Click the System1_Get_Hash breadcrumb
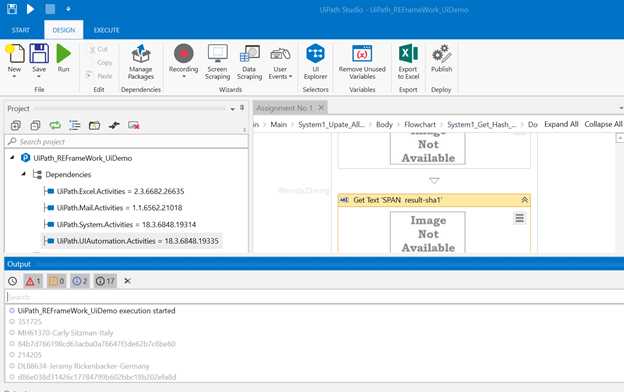 pos(482,125)
